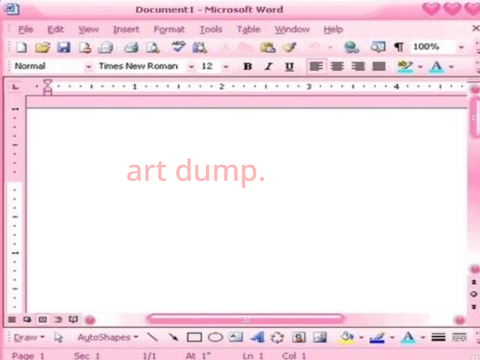Toggle Bold formatting
The width and height of the screenshot is (480, 360).
[247, 66]
